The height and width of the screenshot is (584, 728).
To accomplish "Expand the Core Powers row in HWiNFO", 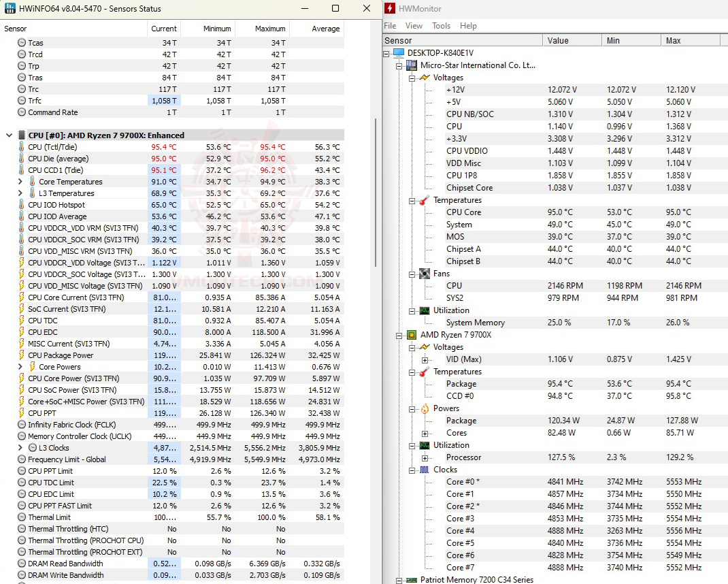I will tap(20, 367).
